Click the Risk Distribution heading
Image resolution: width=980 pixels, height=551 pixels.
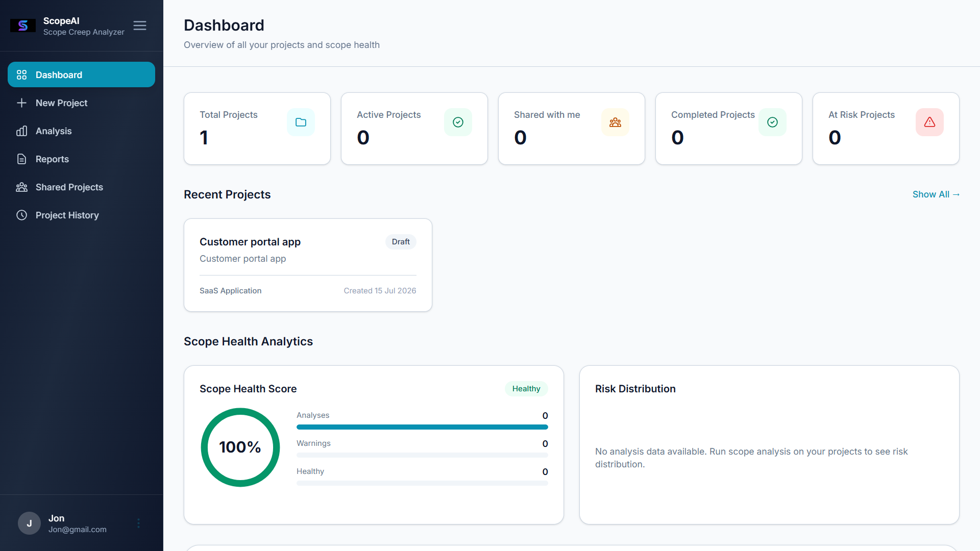(635, 389)
